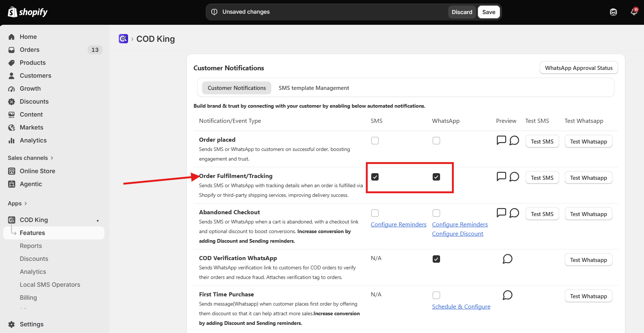Screen dimensions: 644x333
Task: Preview WhatsApp message for COD Verification
Action: (507, 259)
